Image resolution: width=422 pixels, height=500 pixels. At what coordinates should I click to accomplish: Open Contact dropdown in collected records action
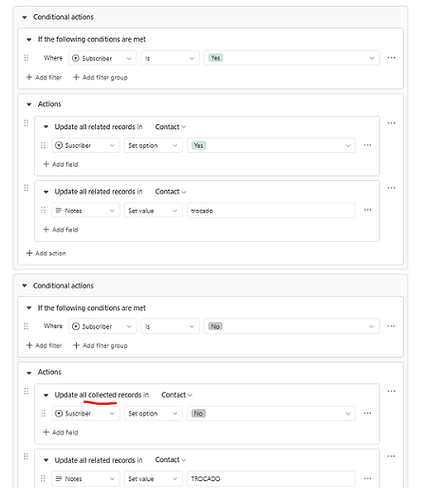coord(177,395)
